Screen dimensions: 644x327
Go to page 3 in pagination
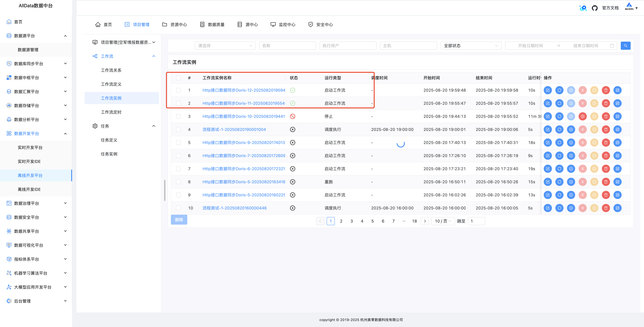point(351,221)
